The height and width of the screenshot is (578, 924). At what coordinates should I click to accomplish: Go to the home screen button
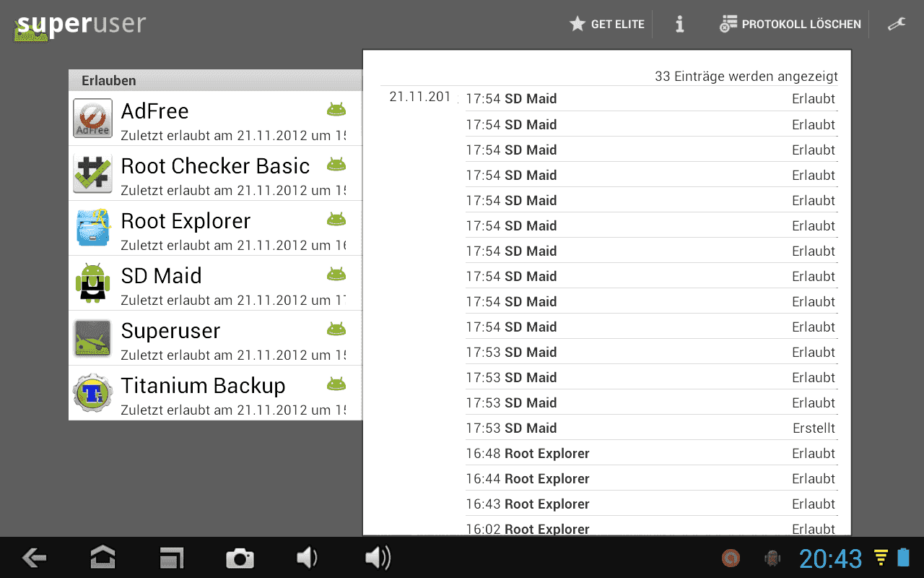(103, 557)
